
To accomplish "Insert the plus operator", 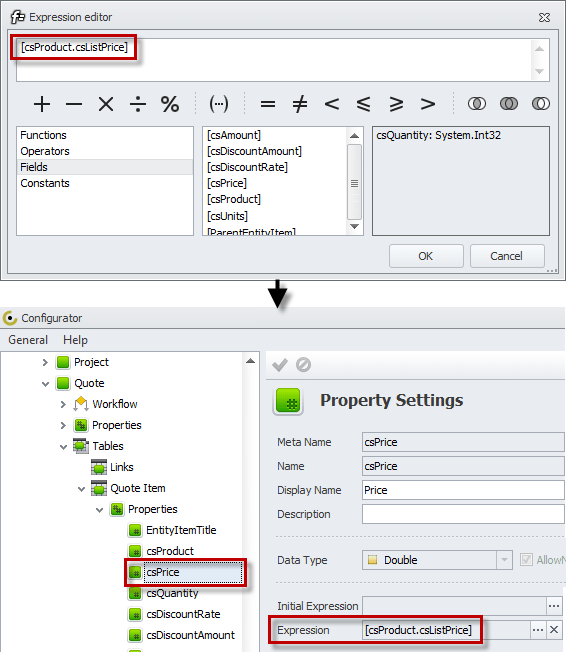I will click(42, 104).
